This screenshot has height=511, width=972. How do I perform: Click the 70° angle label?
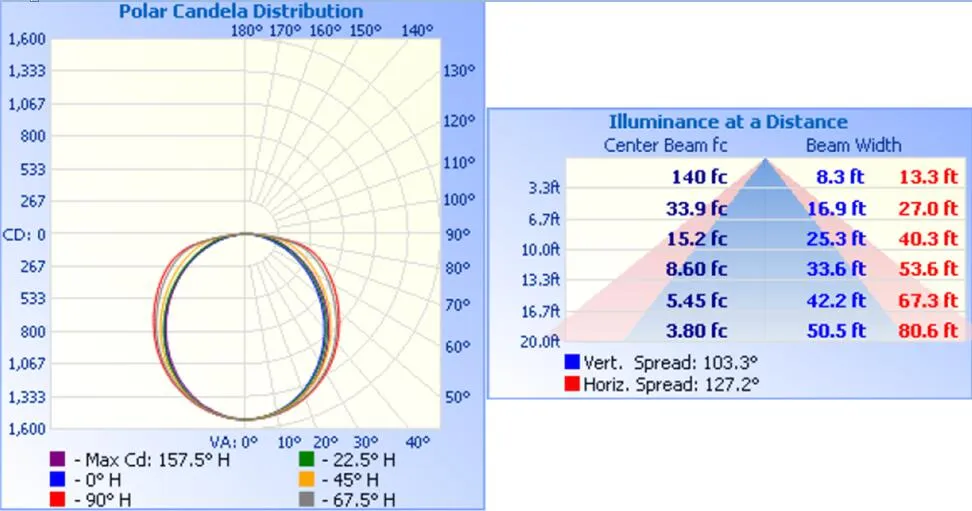(457, 305)
